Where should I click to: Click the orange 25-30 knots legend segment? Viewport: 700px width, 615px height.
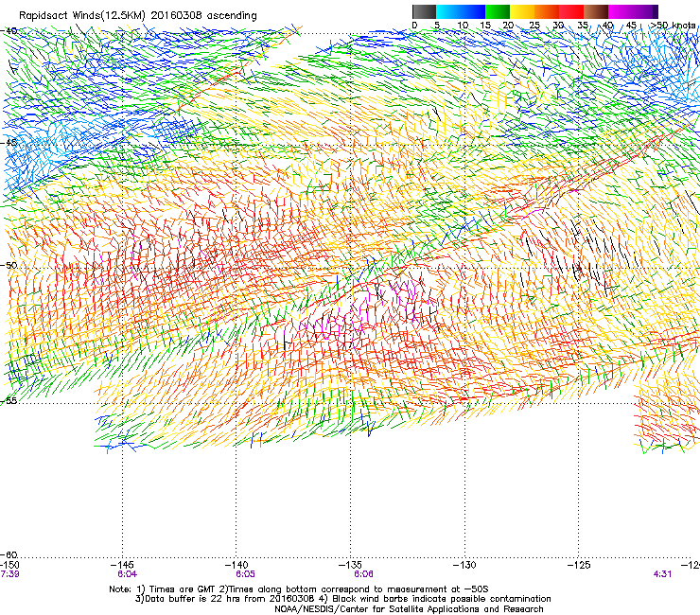tap(547, 11)
